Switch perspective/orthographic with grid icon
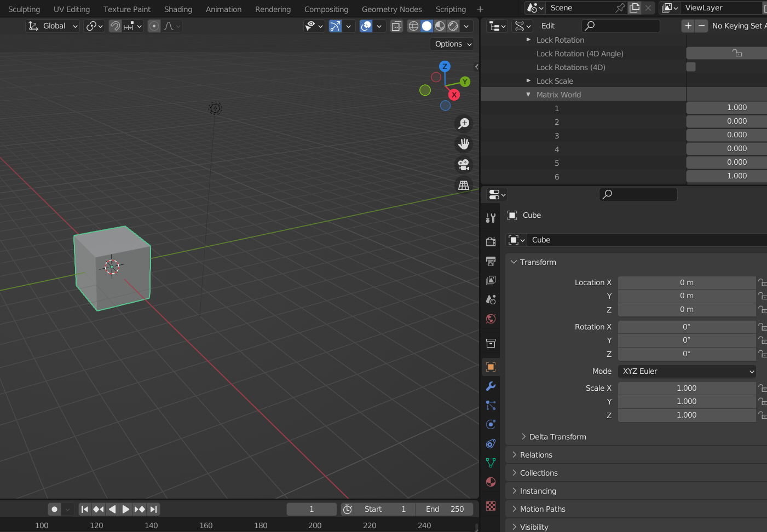The height and width of the screenshot is (532, 767). click(x=464, y=186)
